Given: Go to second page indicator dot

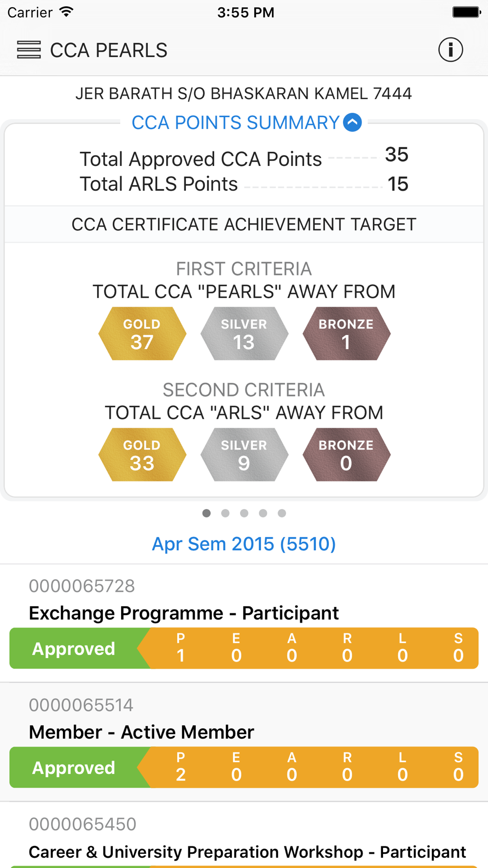Looking at the screenshot, I should coord(225,513).
